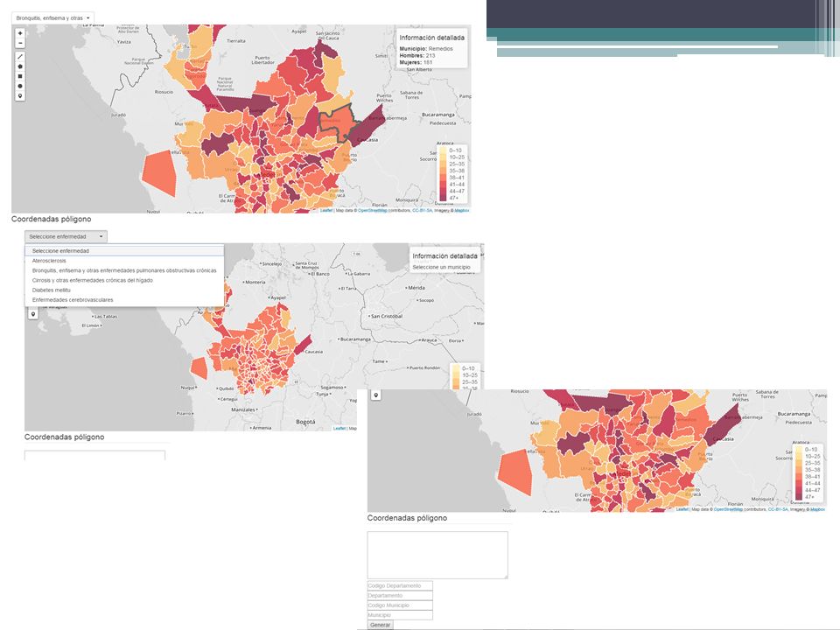Click the 'Mujeres: 181' info line
The height and width of the screenshot is (630, 840).
tap(416, 62)
